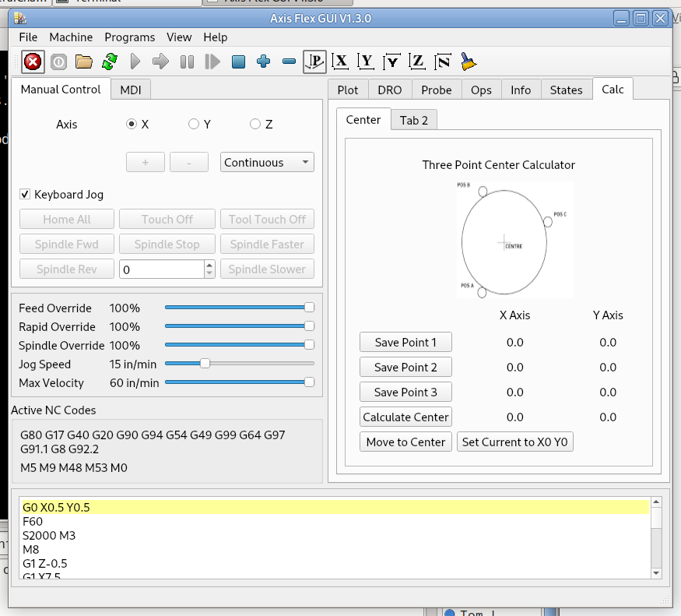The width and height of the screenshot is (681, 616).
Task: Click the Calculate Center button
Action: tap(405, 417)
